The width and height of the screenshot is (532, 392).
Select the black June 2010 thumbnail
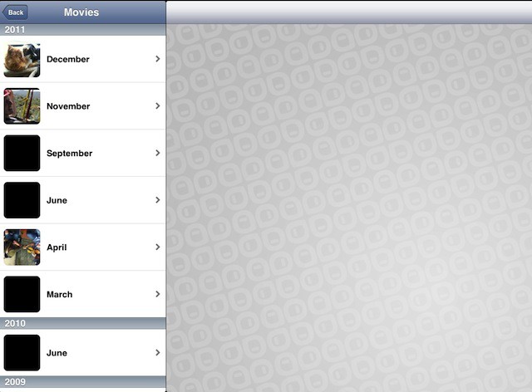click(22, 353)
